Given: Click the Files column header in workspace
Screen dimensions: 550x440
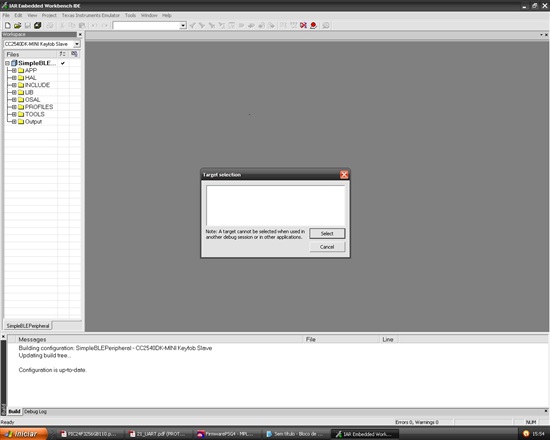Looking at the screenshot, I should (31, 54).
